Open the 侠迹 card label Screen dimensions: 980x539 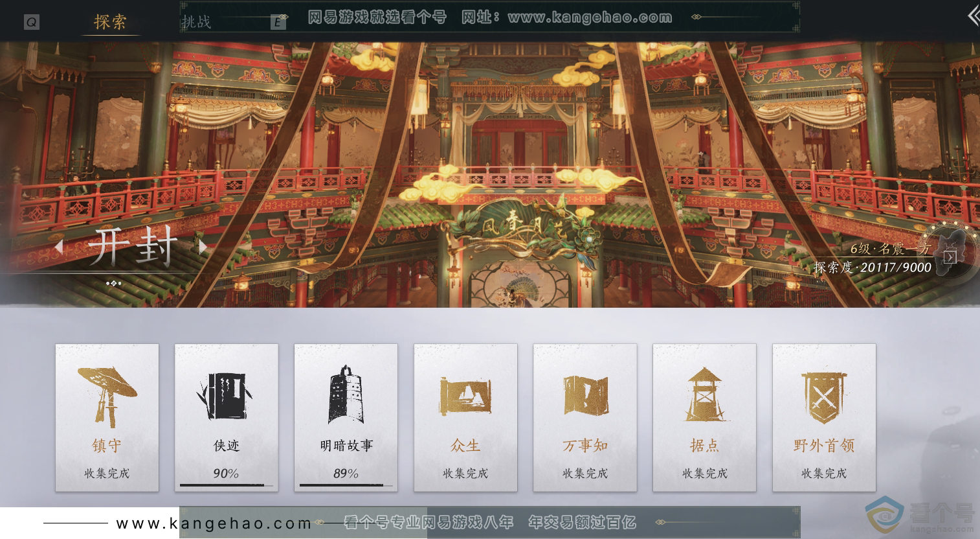[227, 446]
